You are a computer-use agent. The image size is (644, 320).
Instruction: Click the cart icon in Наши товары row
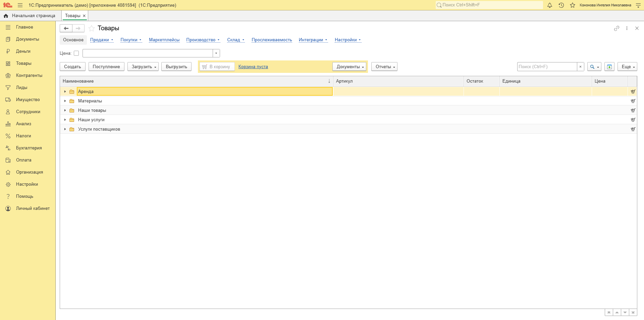click(x=633, y=110)
